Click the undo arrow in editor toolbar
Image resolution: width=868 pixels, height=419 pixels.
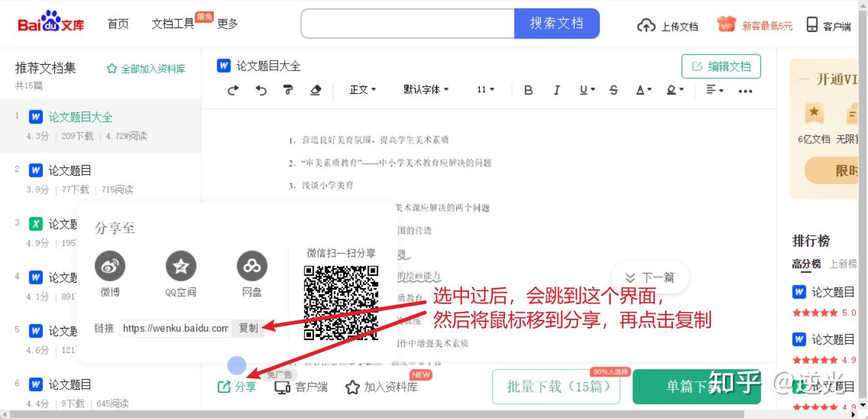261,90
